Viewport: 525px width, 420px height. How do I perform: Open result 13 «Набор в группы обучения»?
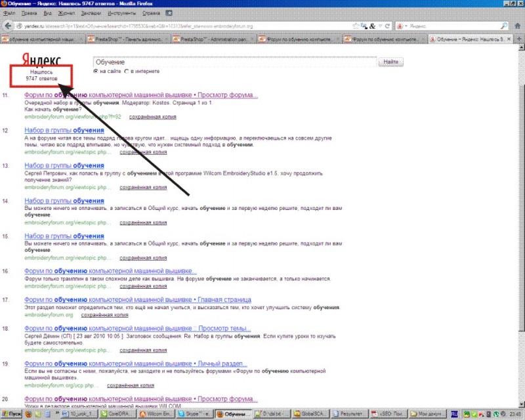[x=64, y=165]
